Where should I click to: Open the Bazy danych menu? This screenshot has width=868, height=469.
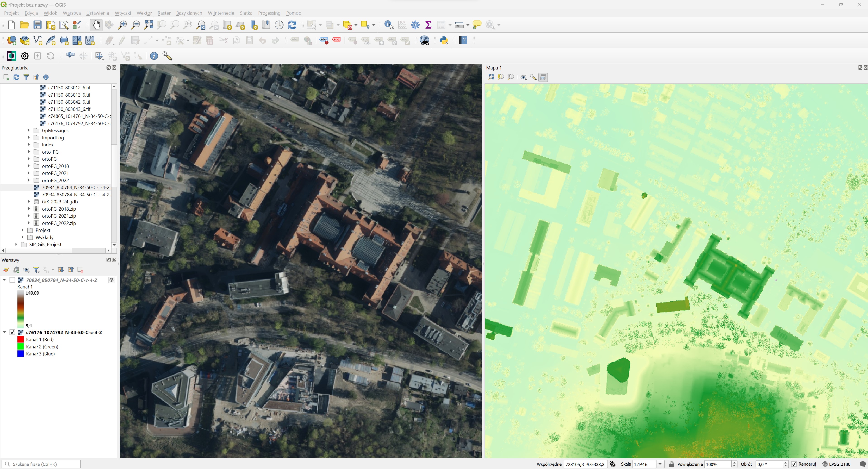tap(189, 13)
